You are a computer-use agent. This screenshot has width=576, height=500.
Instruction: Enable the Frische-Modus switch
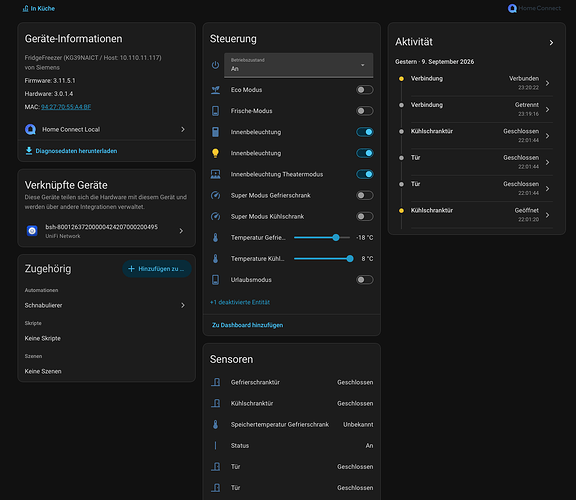coord(364,111)
